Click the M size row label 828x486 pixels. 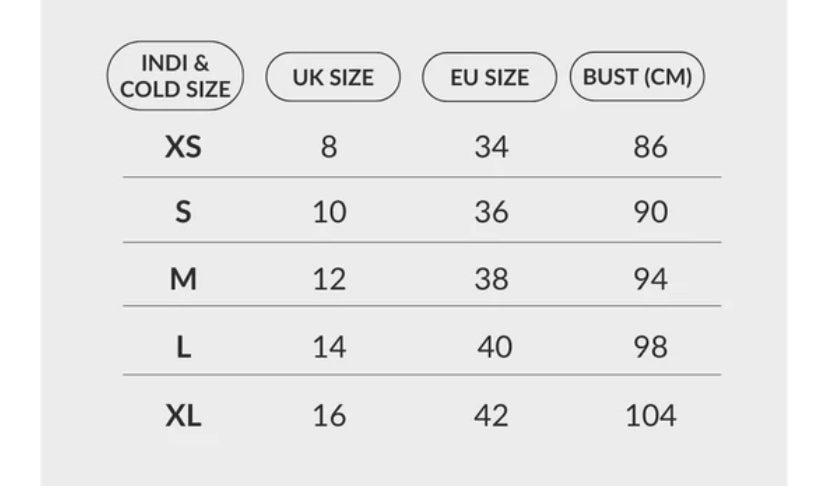click(183, 278)
